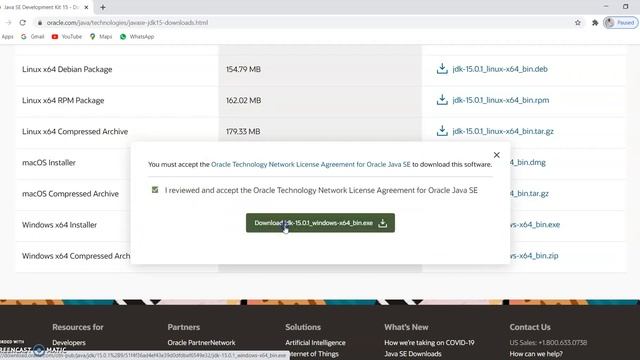The height and width of the screenshot is (360, 640).
Task: Open Oracle PartnerNetwork footer link
Action: point(201,342)
